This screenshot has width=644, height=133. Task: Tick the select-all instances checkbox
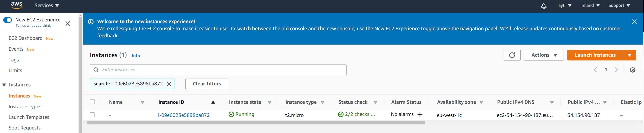92,102
